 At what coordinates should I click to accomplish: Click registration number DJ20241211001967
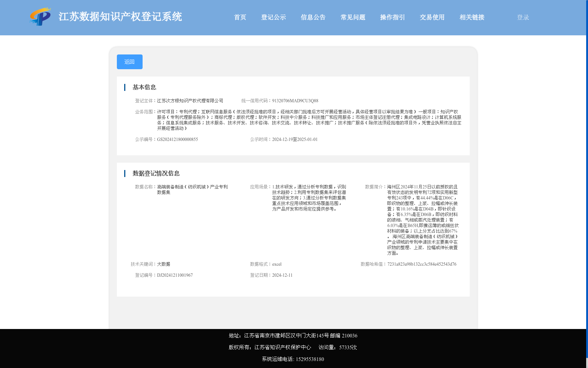[175, 275]
